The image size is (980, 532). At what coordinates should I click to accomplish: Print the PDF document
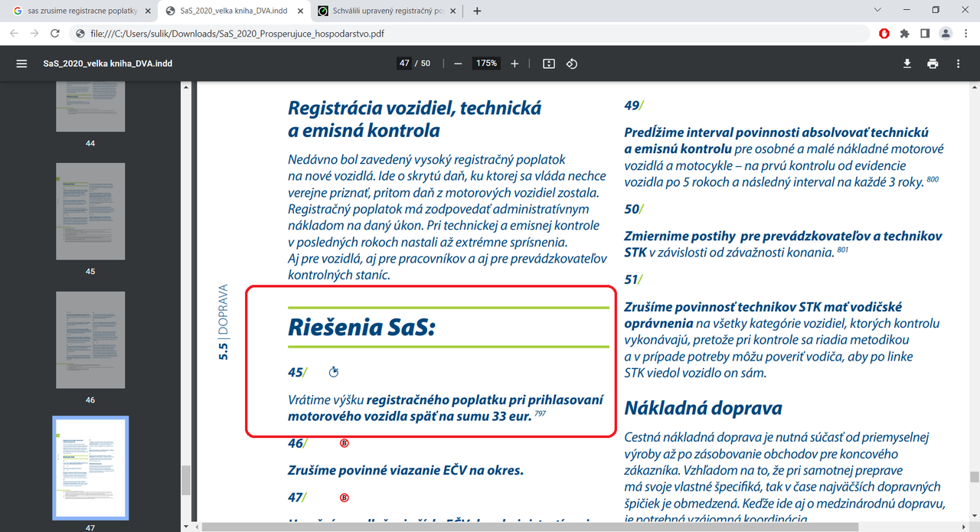[933, 64]
